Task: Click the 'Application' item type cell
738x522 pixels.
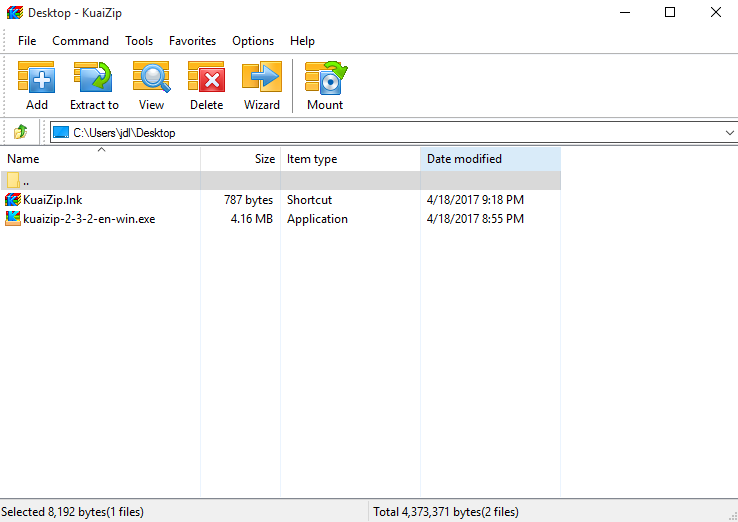Action: 317,219
